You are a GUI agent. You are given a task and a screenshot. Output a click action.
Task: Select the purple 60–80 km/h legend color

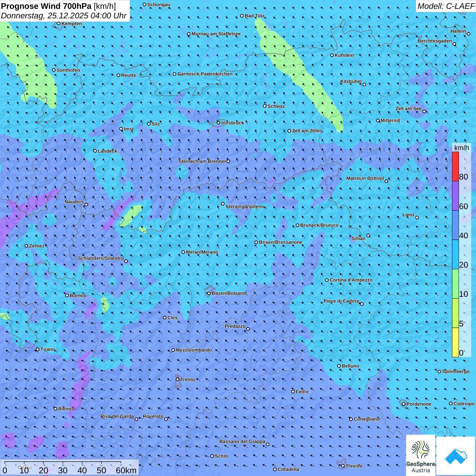click(455, 196)
